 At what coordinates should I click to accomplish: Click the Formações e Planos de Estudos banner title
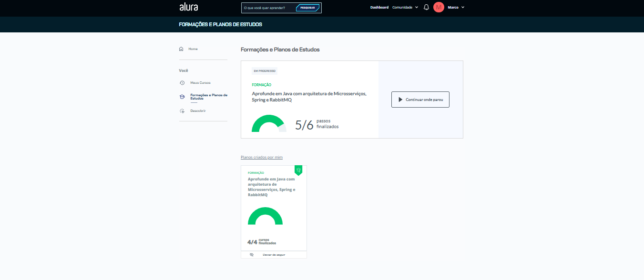click(220, 24)
